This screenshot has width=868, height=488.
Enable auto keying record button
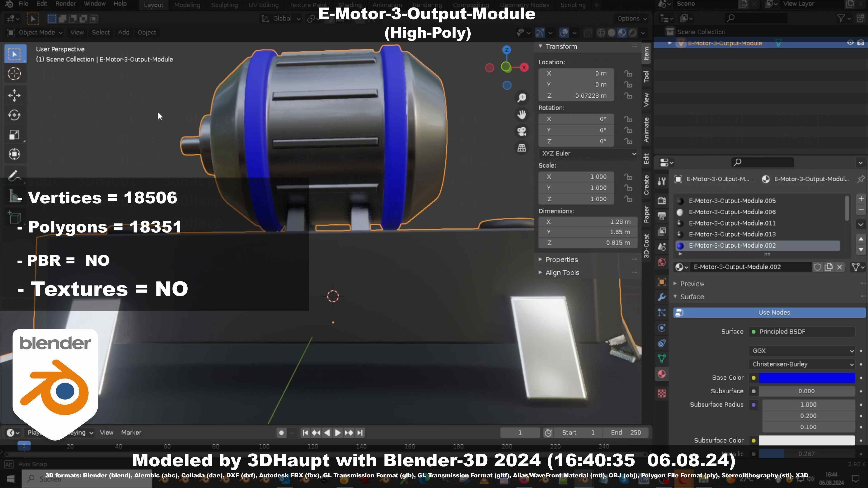(x=281, y=433)
